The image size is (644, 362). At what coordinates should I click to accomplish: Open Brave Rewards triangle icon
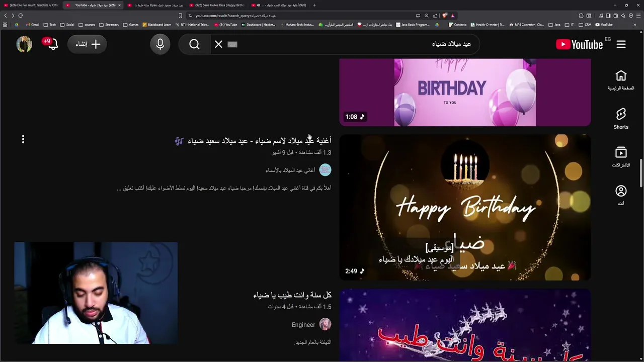pyautogui.click(x=452, y=16)
